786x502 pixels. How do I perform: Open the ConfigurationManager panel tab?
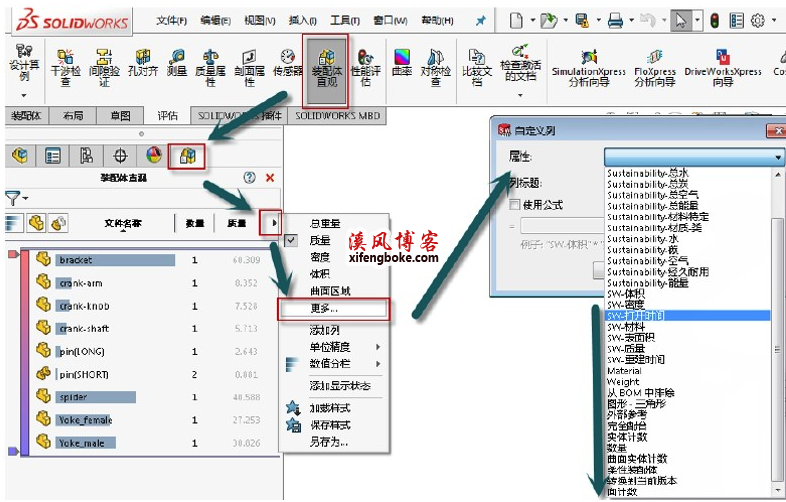86,156
